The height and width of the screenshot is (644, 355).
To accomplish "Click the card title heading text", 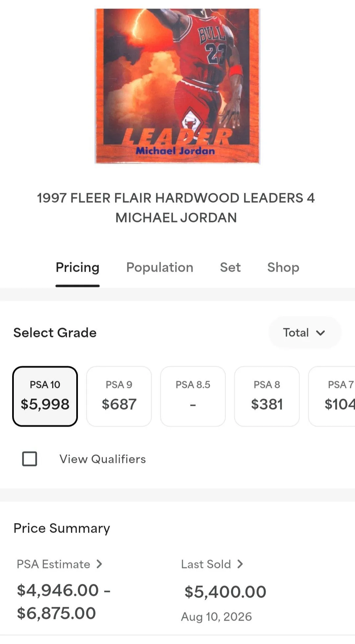I will pyautogui.click(x=176, y=208).
